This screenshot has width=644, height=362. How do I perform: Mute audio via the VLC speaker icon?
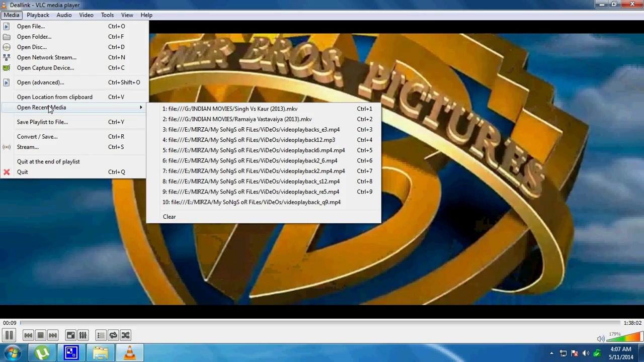(x=601, y=339)
